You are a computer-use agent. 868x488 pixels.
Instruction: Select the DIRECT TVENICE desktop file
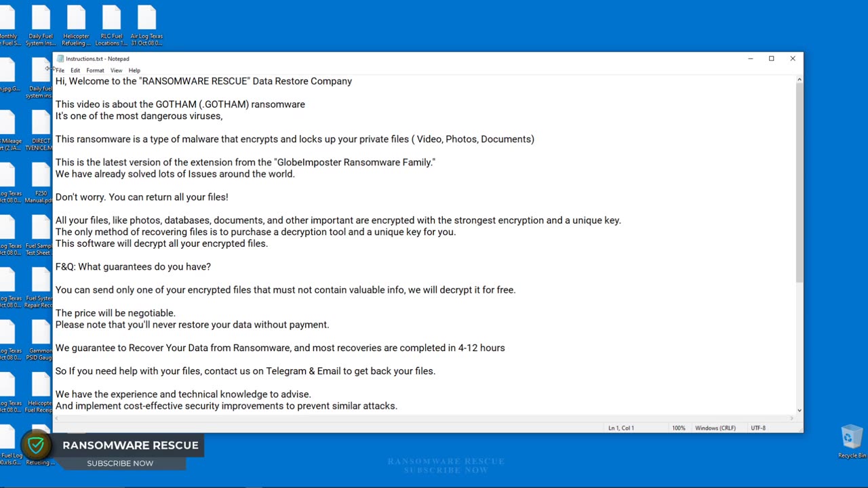41,131
